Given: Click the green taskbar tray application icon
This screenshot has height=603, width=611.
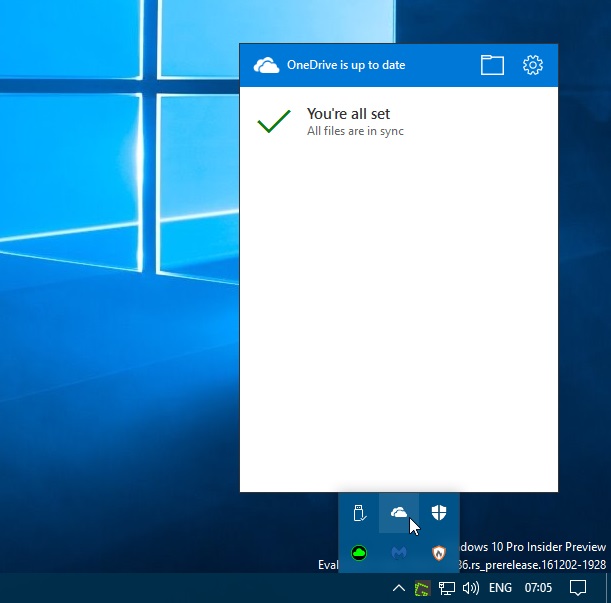Looking at the screenshot, I should (x=422, y=588).
